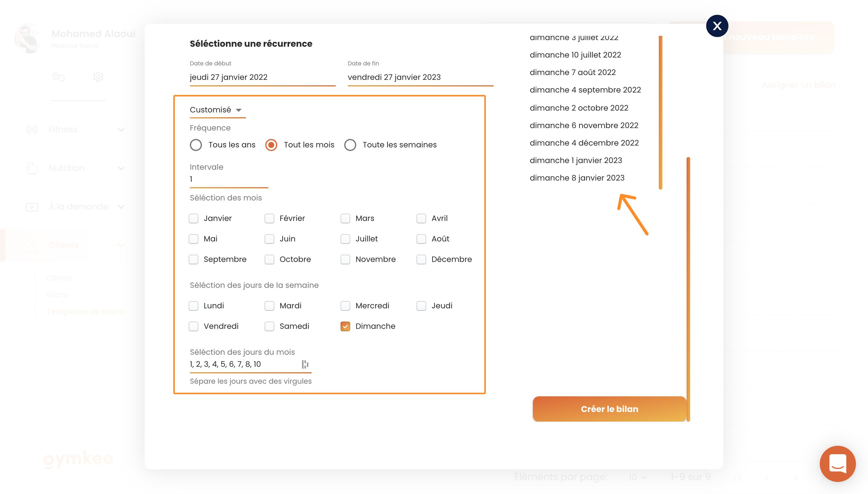Viewport: 868px width, 494px height.
Task: Select dimanche 4 septembre 2022 in list
Action: coord(585,90)
